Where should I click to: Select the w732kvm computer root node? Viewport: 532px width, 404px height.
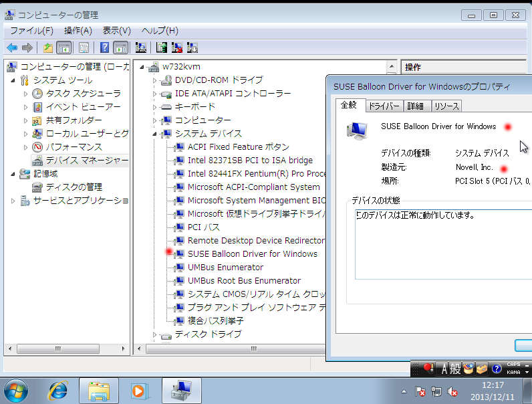[x=174, y=67]
